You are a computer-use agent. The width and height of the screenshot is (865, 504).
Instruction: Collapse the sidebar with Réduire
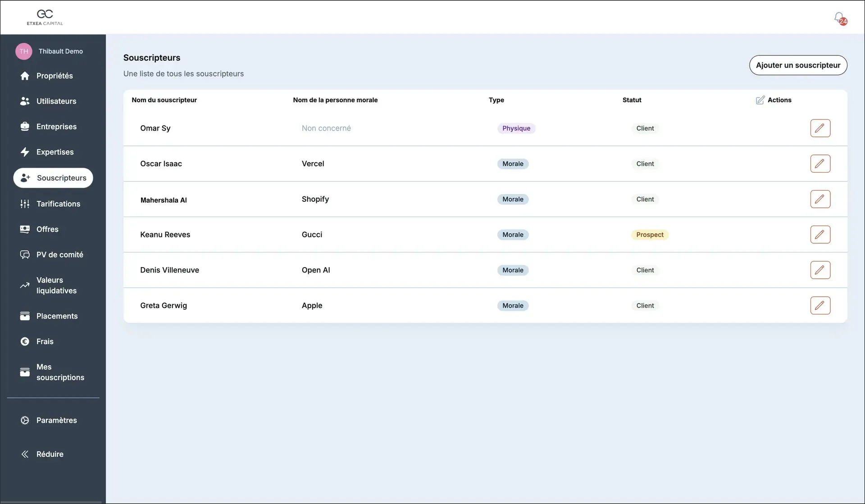(x=50, y=454)
